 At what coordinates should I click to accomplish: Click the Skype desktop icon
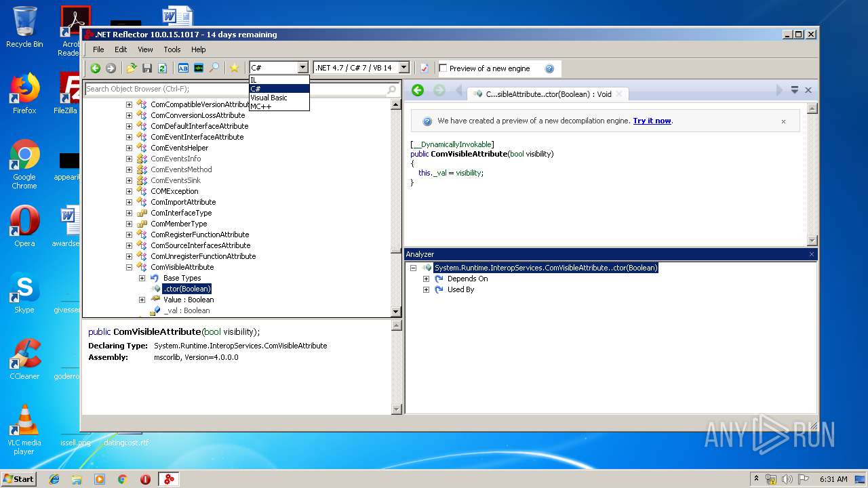click(x=24, y=293)
